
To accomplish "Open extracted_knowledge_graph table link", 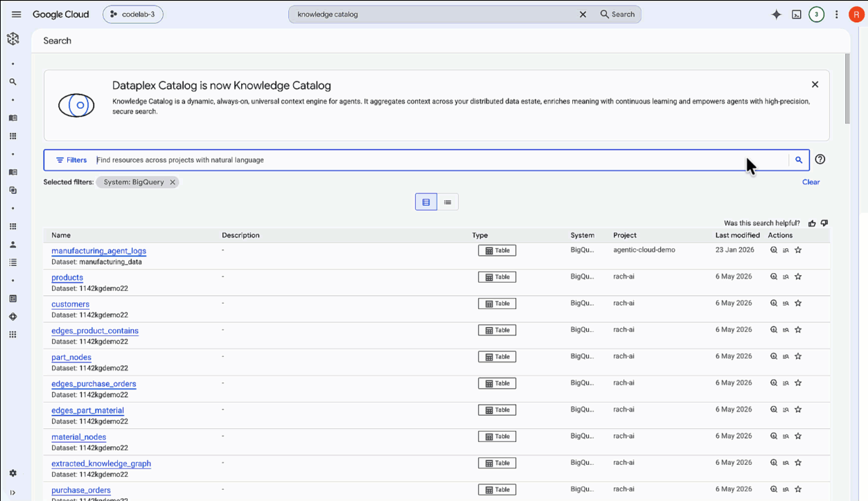I will 101,464.
